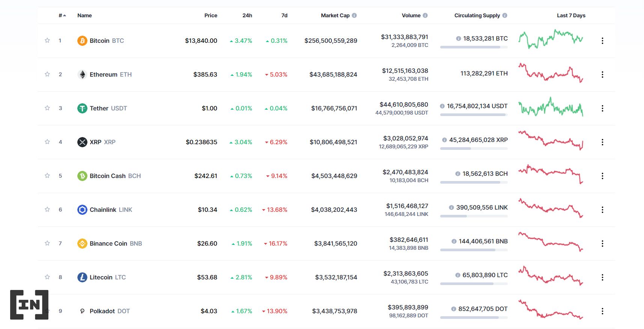The height and width of the screenshot is (329, 644).
Task: Click the XRP circulating supply progress bar
Action: pos(474,148)
